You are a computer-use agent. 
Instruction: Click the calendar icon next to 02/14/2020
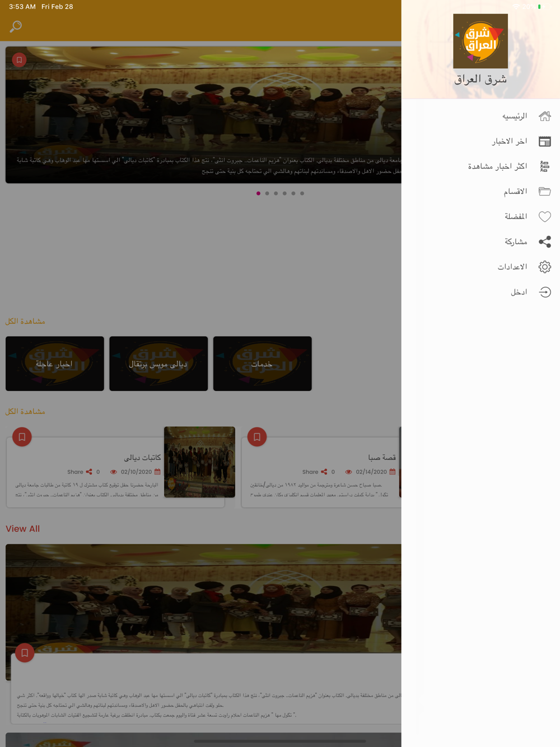point(393,472)
